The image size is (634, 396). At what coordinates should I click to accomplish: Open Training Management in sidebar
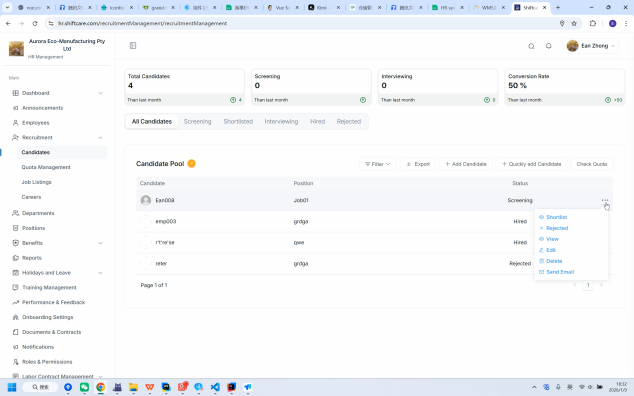(49, 288)
